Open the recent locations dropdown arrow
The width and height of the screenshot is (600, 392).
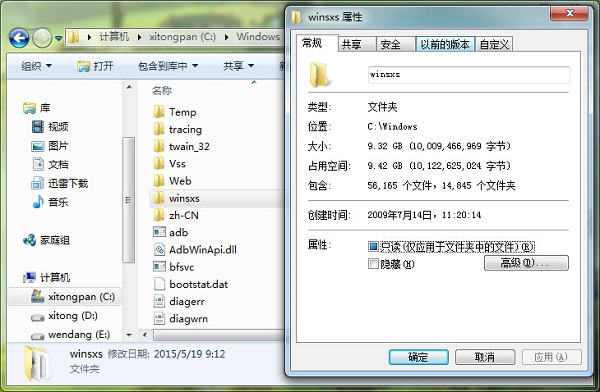(x=59, y=38)
